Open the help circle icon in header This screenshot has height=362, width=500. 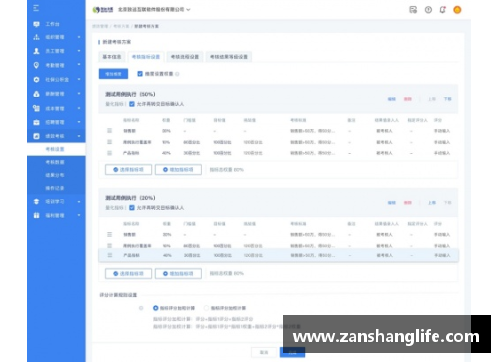click(x=428, y=10)
